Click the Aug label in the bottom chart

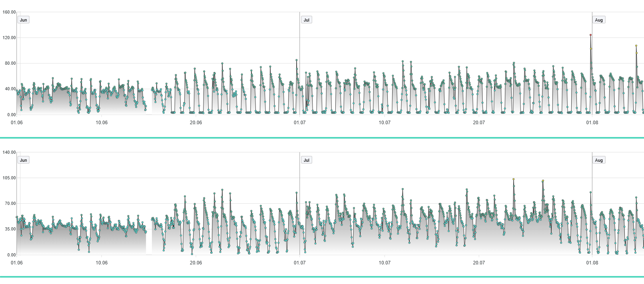tap(599, 160)
